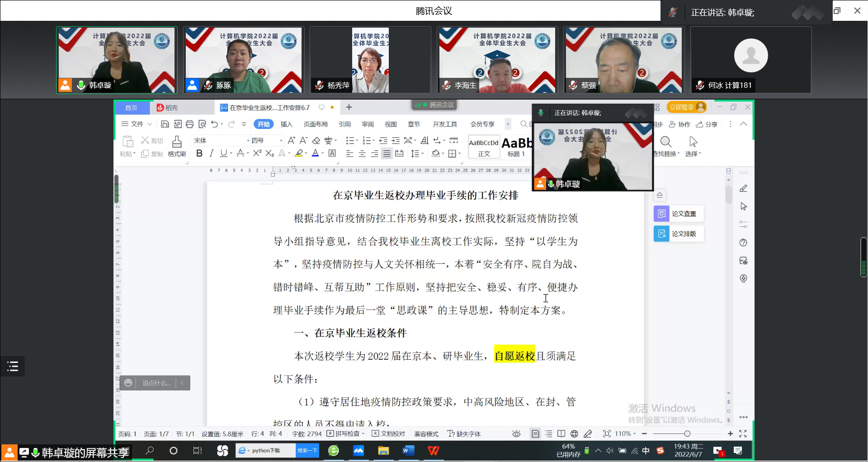The width and height of the screenshot is (868, 462).
Task: Toggle justified text alignment
Action: [x=387, y=154]
